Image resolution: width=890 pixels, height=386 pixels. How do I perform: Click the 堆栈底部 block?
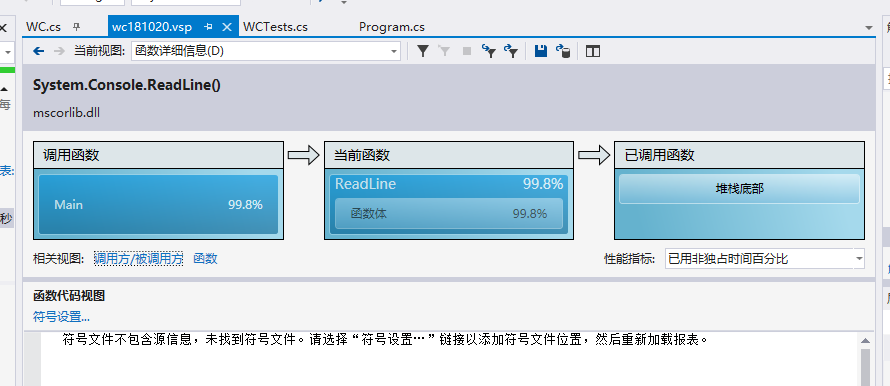pos(740,189)
